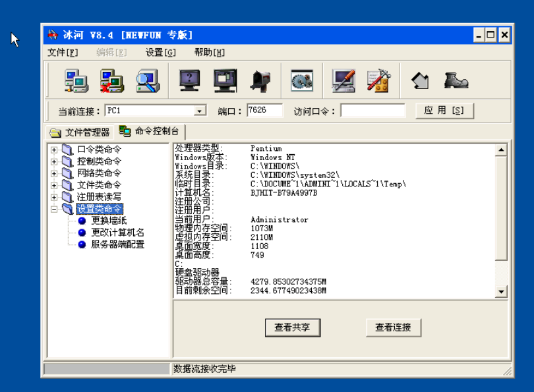
Task: Click the blue dot beside 服务器端配置
Action: [x=82, y=244]
